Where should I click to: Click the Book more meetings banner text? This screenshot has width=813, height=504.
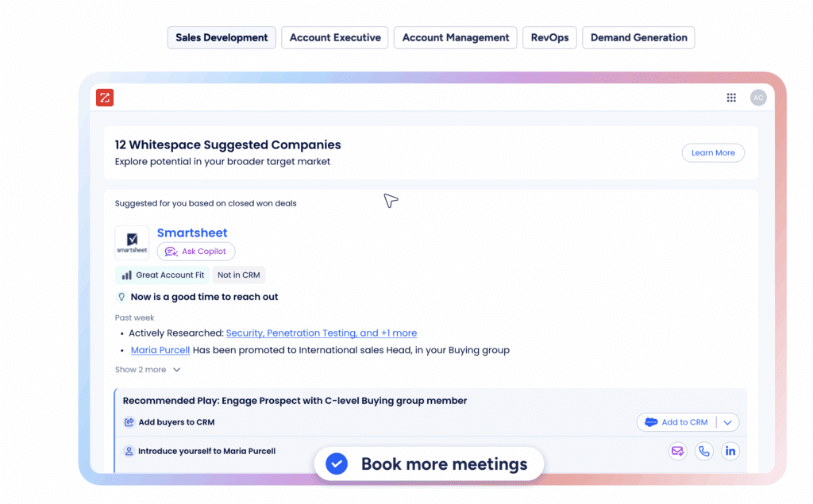(x=445, y=464)
